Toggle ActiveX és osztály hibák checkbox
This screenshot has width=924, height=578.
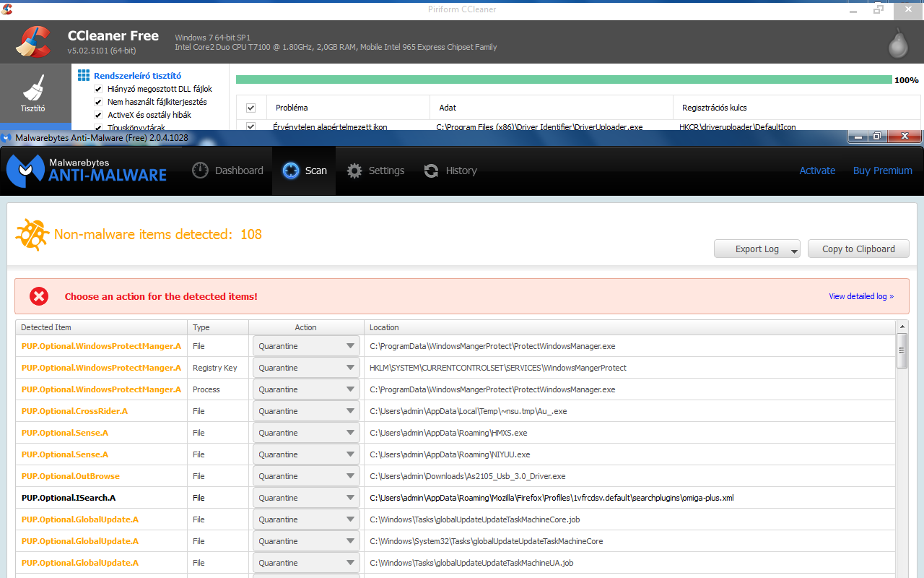coord(98,115)
